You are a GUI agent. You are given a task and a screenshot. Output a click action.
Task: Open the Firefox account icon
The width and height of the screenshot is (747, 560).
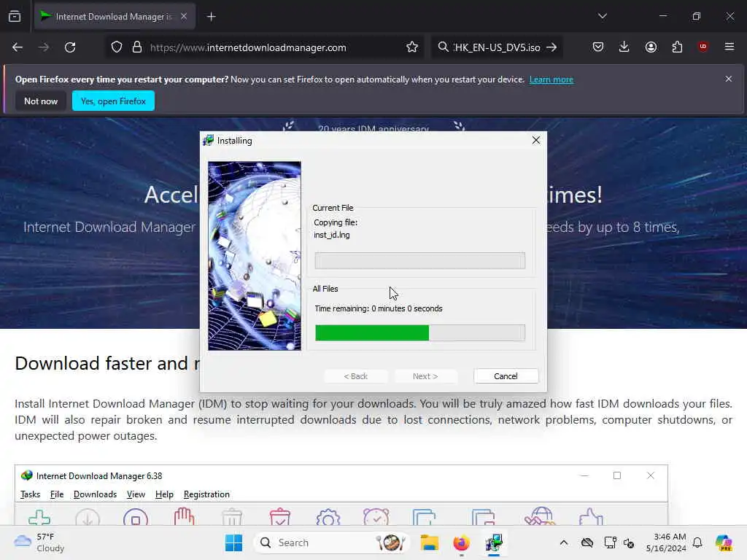coord(651,47)
